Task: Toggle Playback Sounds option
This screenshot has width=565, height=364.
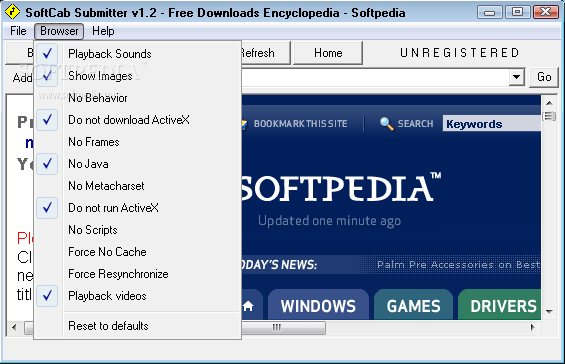Action: click(x=138, y=54)
